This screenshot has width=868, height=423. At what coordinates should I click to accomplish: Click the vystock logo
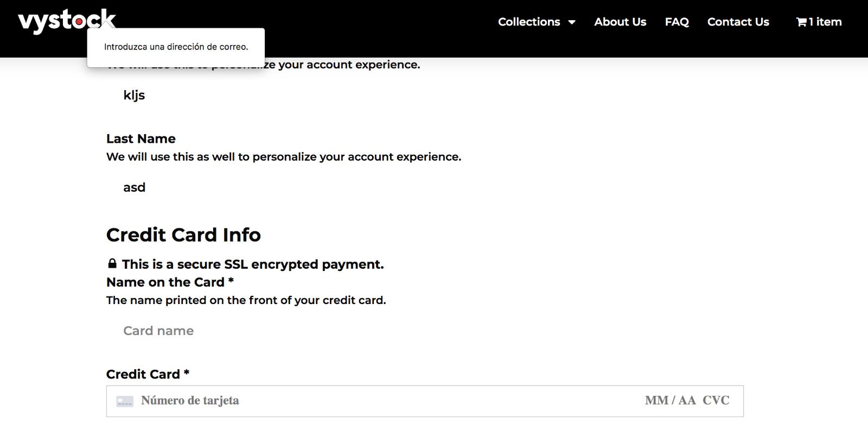click(x=67, y=21)
